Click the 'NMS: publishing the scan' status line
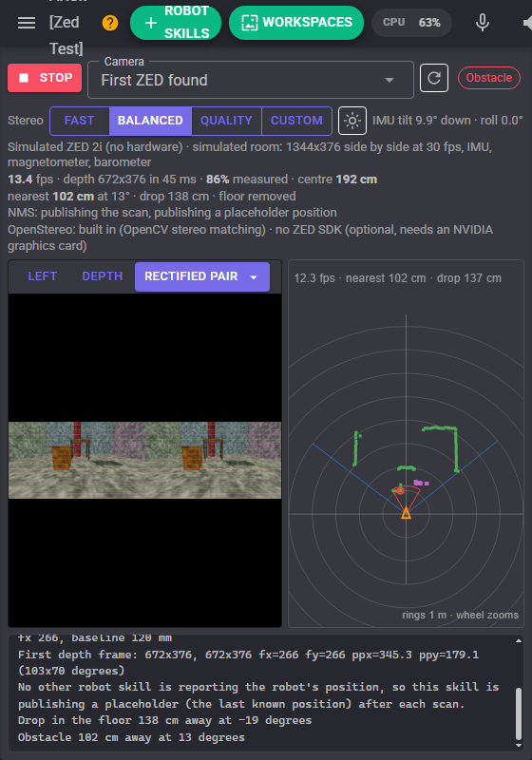532x760 pixels. [172, 213]
